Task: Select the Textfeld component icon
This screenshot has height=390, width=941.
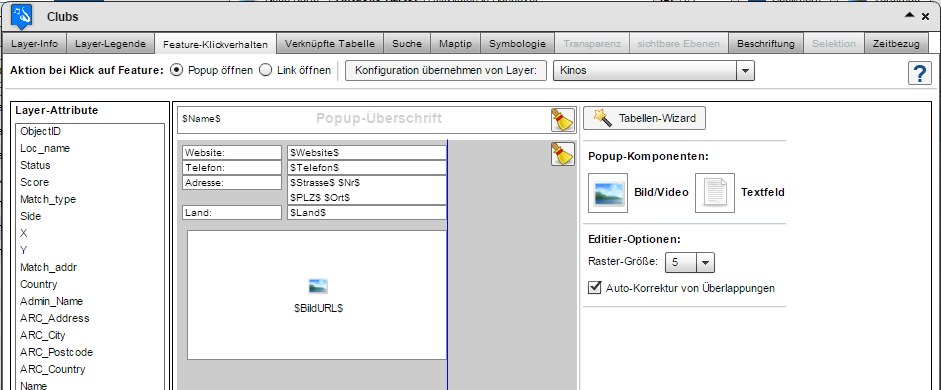Action: [715, 193]
